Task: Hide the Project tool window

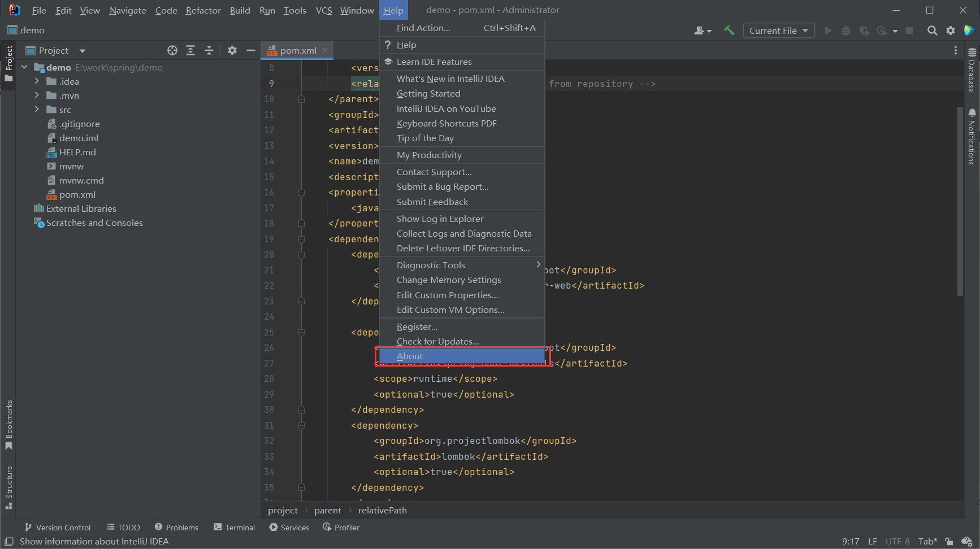Action: (x=251, y=51)
